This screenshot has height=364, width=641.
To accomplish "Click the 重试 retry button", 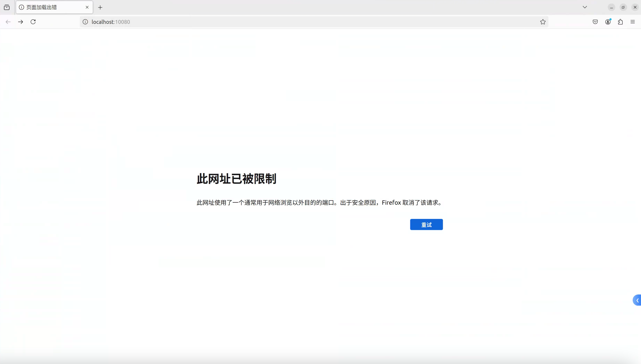I will coord(426,225).
